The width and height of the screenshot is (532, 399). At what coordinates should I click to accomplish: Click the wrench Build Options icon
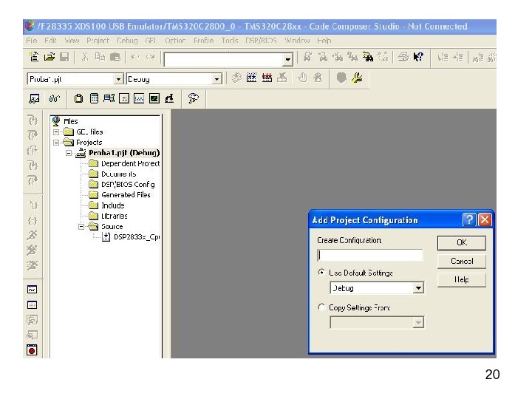pyautogui.click(x=357, y=78)
